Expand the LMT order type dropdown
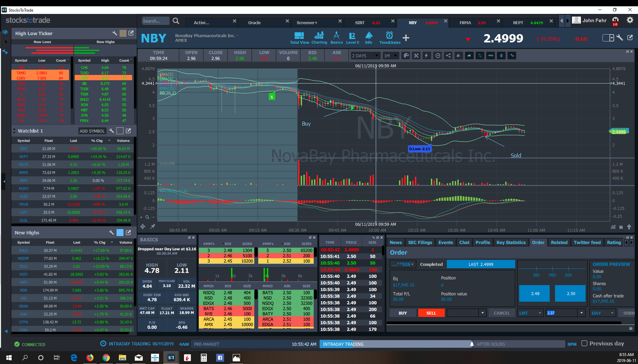 (x=530, y=313)
